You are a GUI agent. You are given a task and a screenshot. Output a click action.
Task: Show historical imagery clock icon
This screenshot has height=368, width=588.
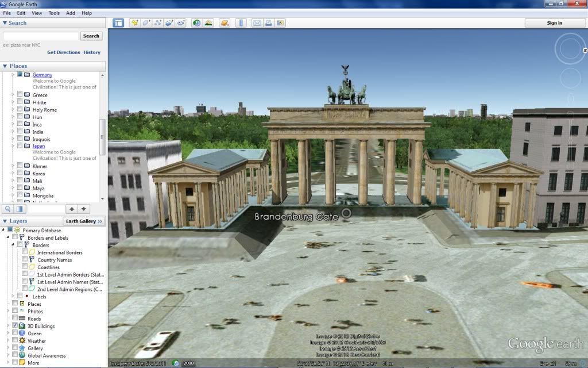[196, 23]
